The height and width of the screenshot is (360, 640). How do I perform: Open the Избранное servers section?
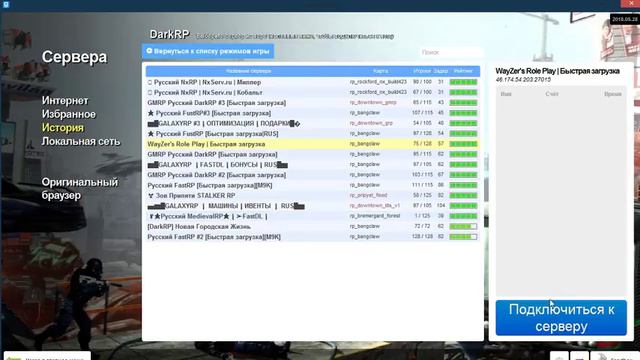69,114
